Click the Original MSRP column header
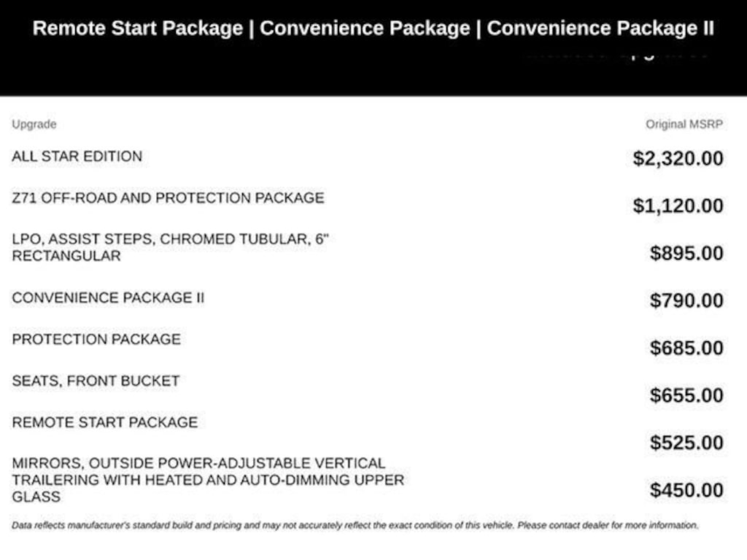This screenshot has width=747, height=560. point(684,125)
